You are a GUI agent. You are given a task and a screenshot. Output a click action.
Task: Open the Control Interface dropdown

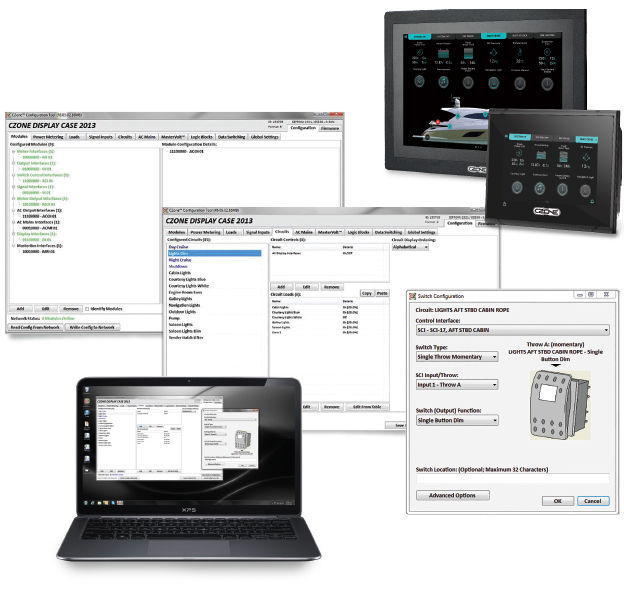(x=513, y=330)
